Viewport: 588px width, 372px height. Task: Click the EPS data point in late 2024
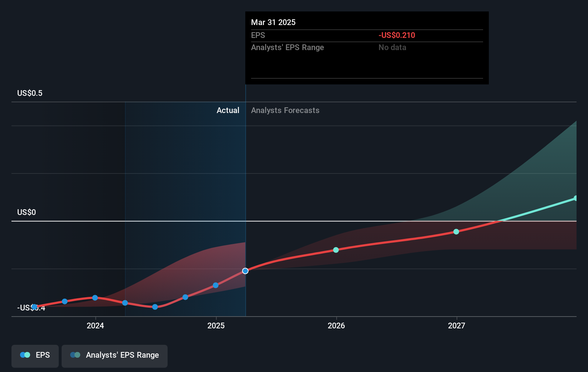coord(185,297)
